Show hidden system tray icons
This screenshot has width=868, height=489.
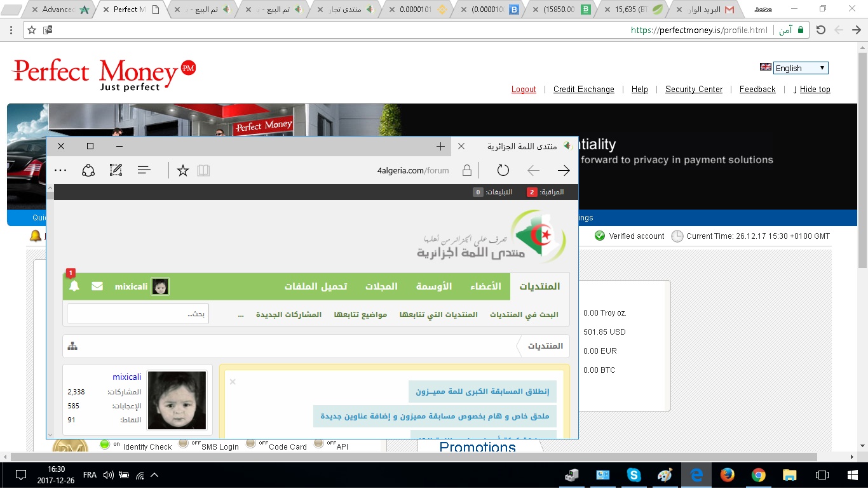tap(154, 475)
